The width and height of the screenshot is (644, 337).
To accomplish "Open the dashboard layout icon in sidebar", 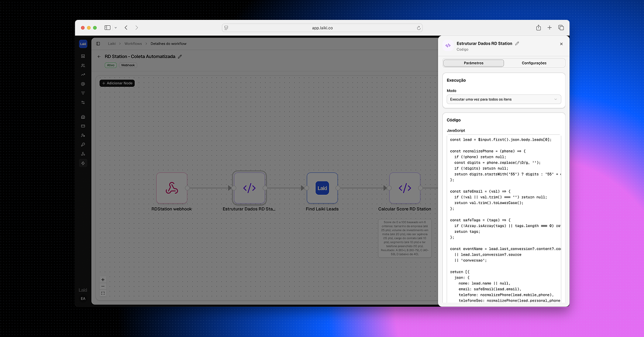I will pos(83,56).
